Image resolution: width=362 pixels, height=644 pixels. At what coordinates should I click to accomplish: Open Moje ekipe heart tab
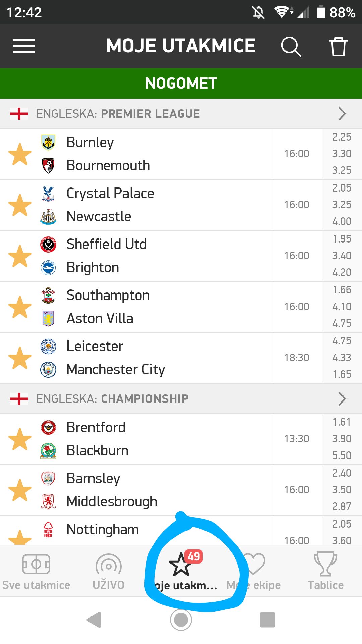click(254, 572)
